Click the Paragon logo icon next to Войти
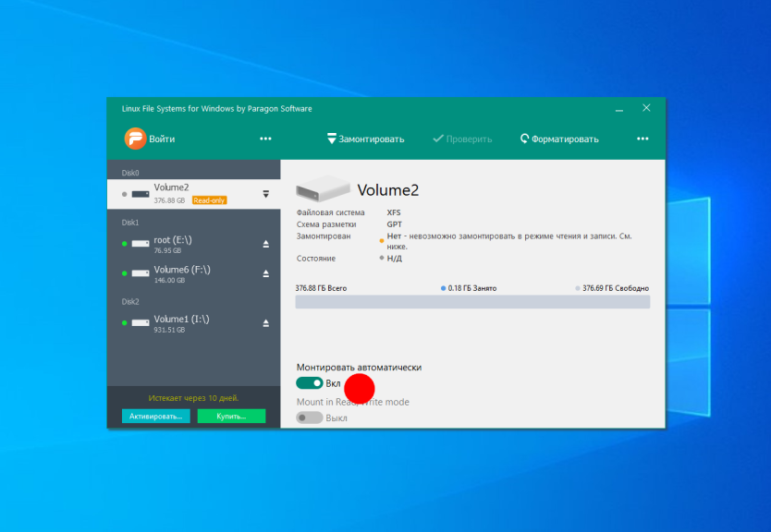Viewport: 771px width, 532px height. (x=135, y=139)
